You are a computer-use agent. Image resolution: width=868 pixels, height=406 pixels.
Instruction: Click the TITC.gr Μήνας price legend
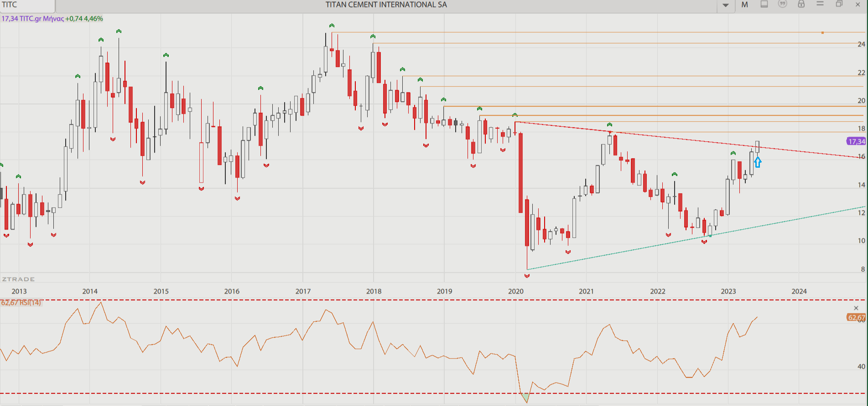point(52,19)
